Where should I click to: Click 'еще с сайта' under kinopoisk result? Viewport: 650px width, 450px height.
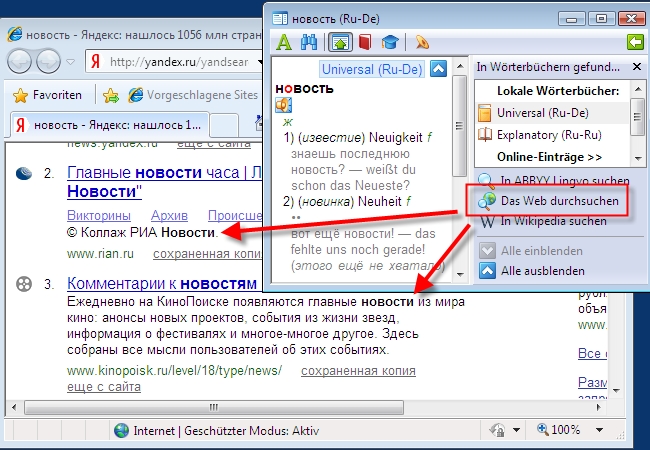(x=104, y=387)
